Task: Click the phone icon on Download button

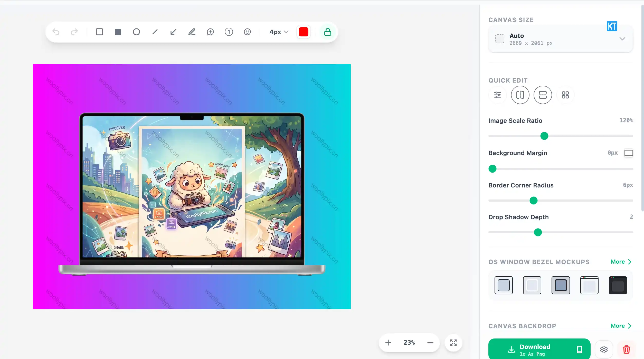Action: (580, 350)
